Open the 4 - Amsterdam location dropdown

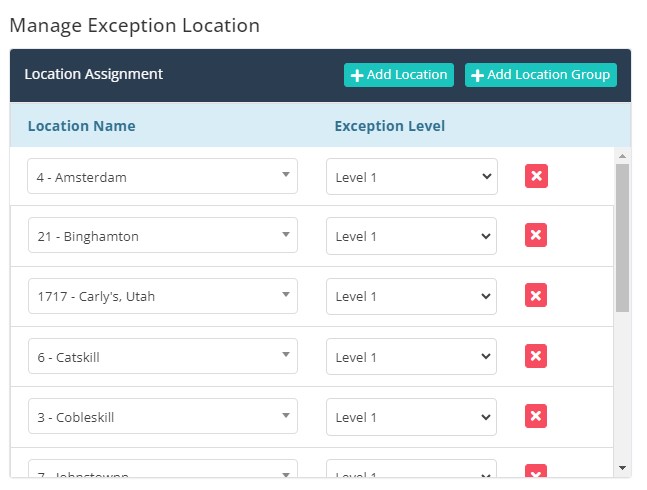(x=163, y=176)
